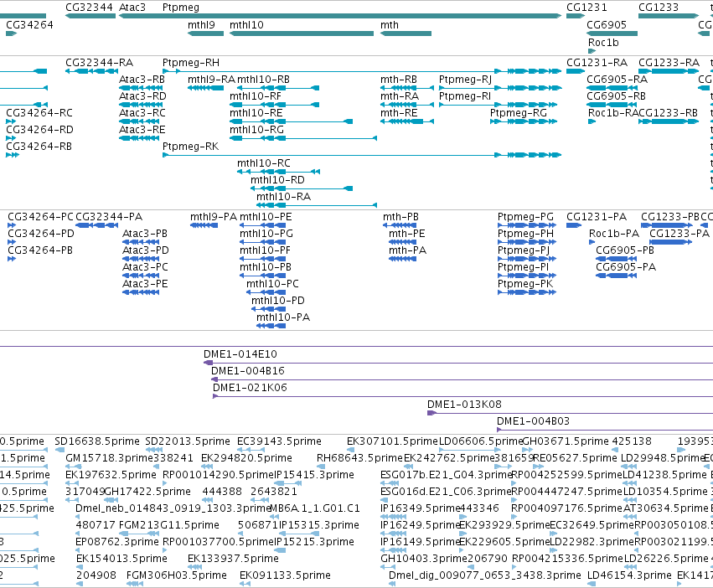Click the mth gene bar in gene track
This screenshot has height=588, width=713.
(406, 34)
